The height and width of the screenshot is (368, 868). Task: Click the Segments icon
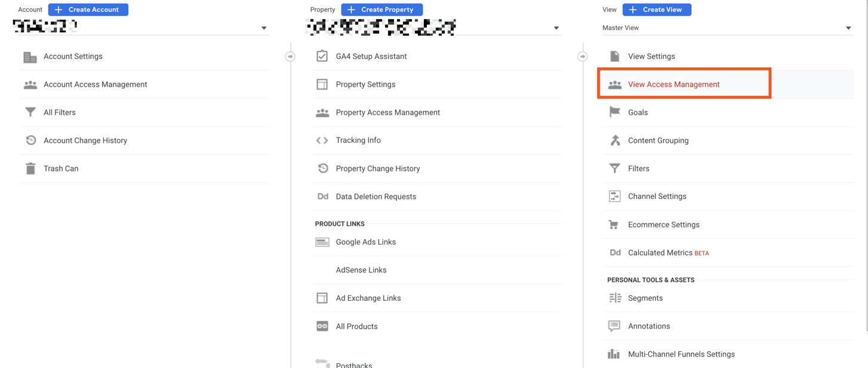(x=615, y=298)
